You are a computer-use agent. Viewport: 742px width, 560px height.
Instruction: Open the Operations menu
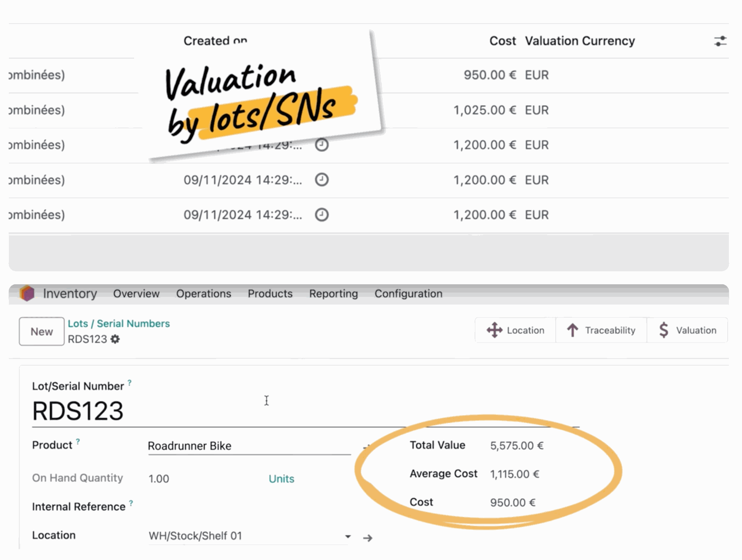click(x=203, y=294)
